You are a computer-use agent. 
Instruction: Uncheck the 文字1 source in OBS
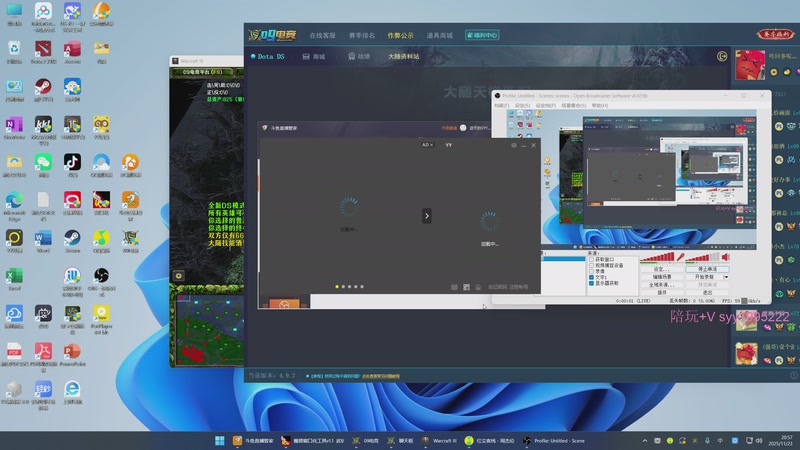click(591, 278)
